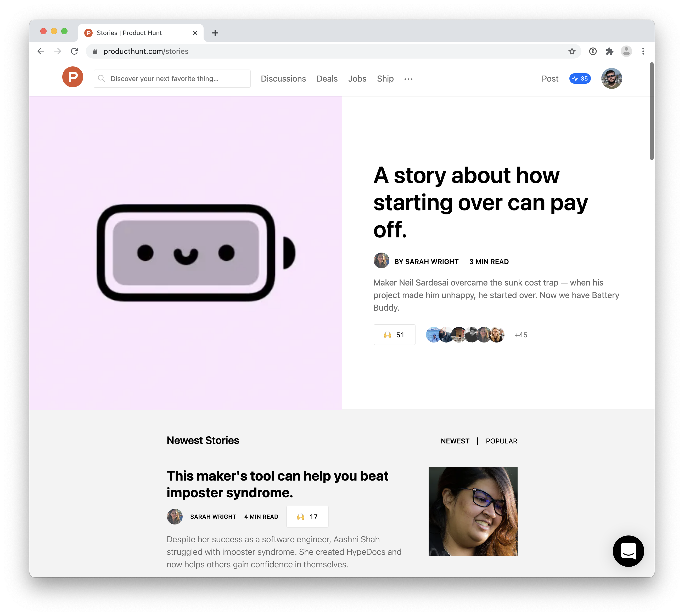Click the clapper avatars beside the 51 button
The image size is (684, 616).
(465, 334)
